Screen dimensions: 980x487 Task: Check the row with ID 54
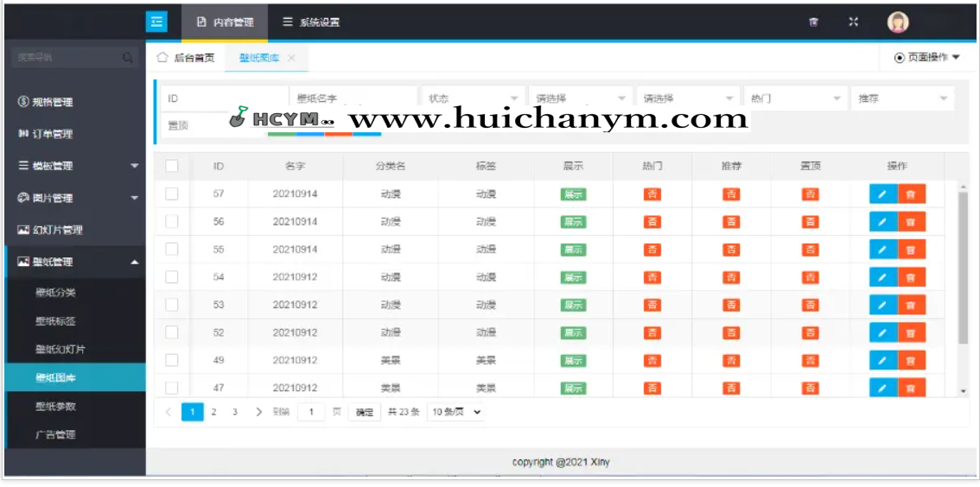click(x=172, y=276)
